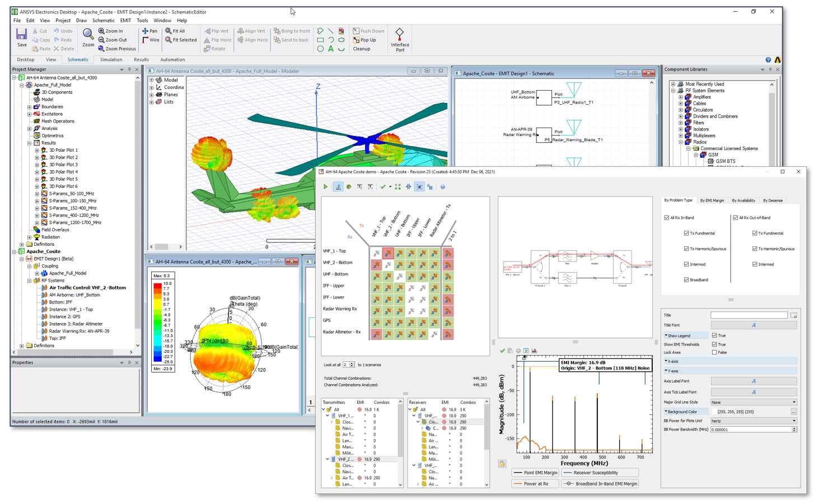
Task: Click the add title icon beside Title field
Action: [793, 316]
